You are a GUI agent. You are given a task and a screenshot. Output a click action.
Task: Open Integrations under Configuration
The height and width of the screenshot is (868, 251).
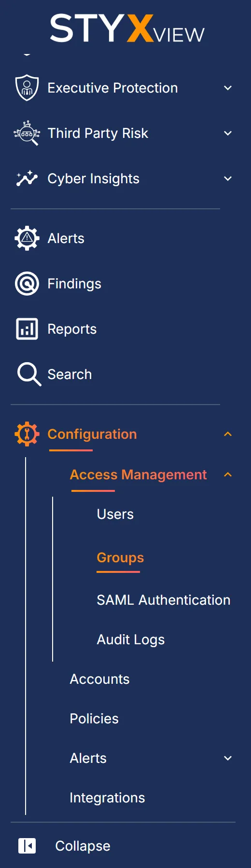(107, 798)
